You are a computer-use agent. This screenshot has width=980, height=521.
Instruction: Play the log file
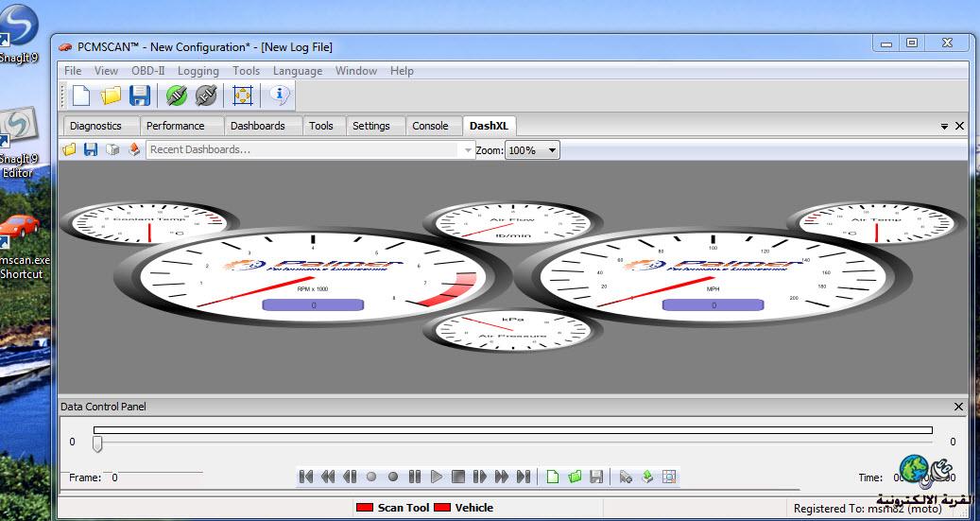coord(437,477)
